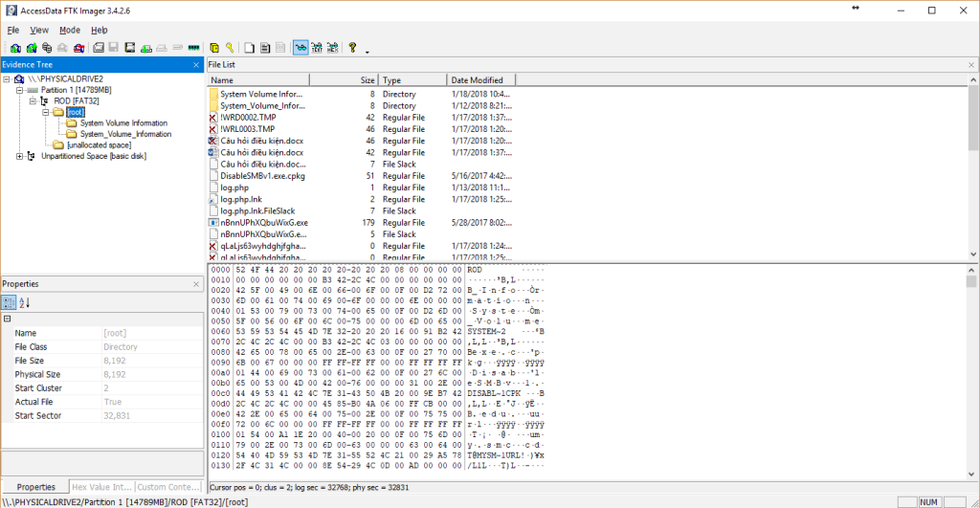The width and height of the screenshot is (980, 508).
Task: Select System Volume Information tree folder
Action: coord(123,123)
